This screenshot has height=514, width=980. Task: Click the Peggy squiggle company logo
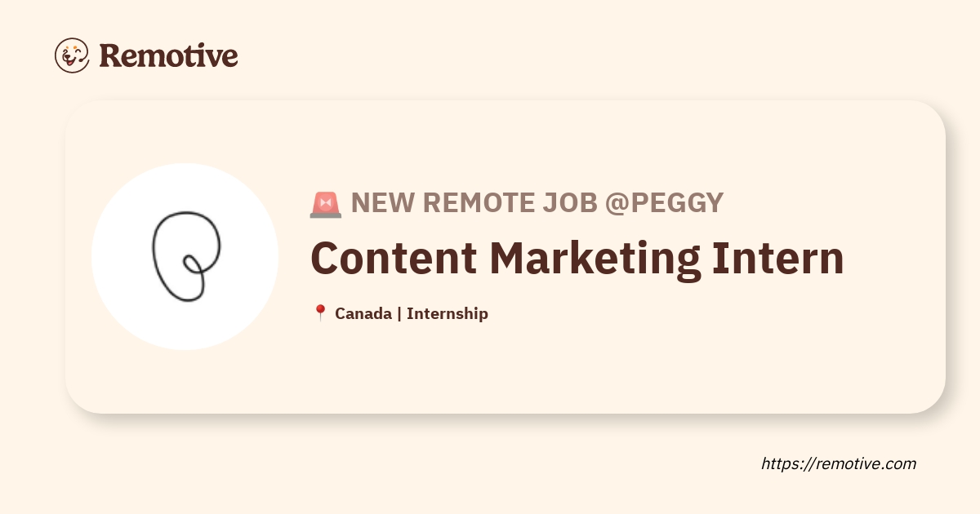tap(185, 256)
